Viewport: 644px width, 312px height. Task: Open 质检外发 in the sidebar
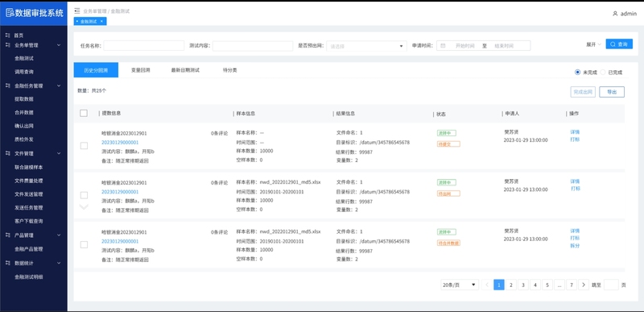24,139
